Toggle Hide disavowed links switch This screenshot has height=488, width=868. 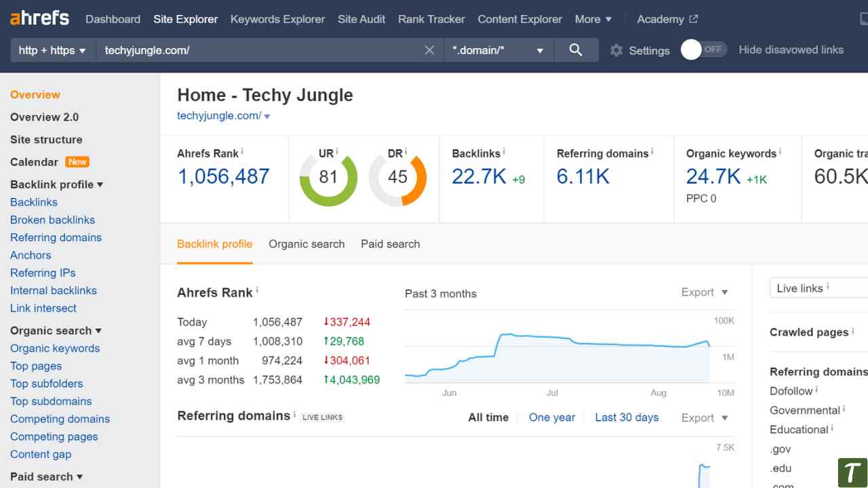(x=704, y=49)
